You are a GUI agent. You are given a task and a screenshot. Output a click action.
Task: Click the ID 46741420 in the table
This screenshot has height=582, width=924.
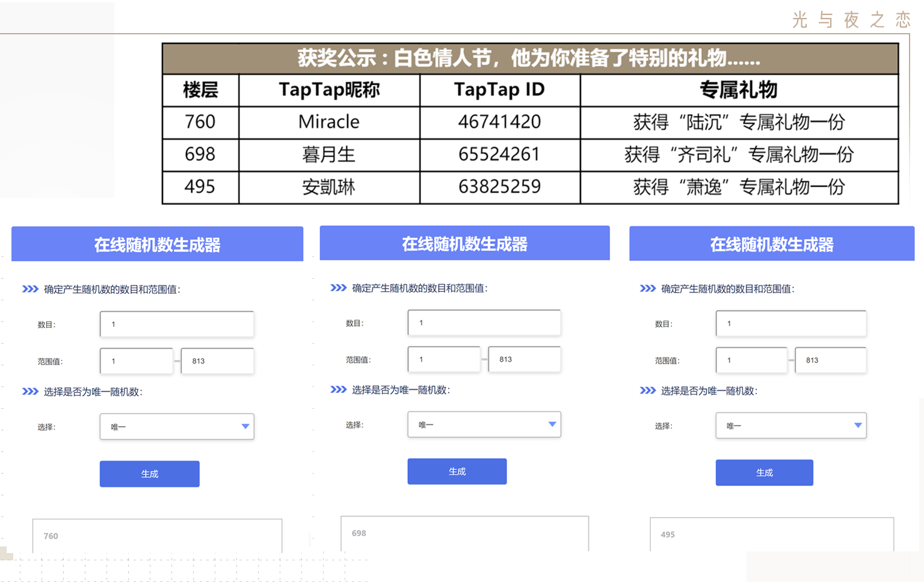(x=499, y=122)
